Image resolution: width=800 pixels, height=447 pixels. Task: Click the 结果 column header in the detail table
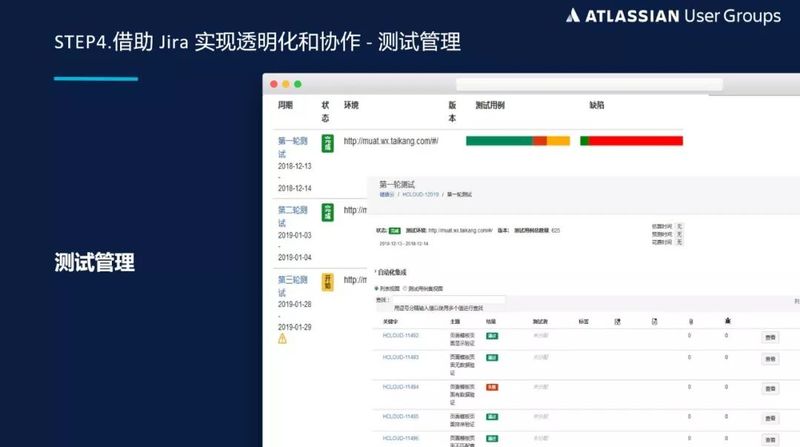[x=491, y=322]
